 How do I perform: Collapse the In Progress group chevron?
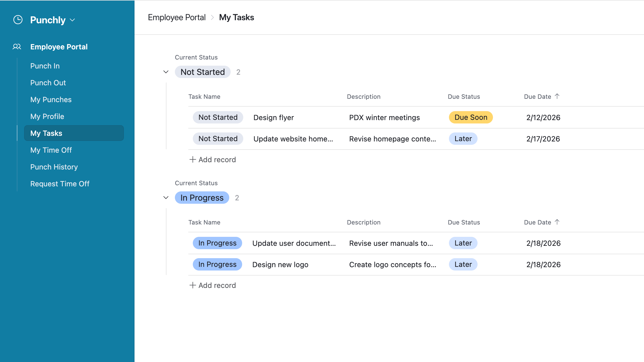pyautogui.click(x=166, y=198)
